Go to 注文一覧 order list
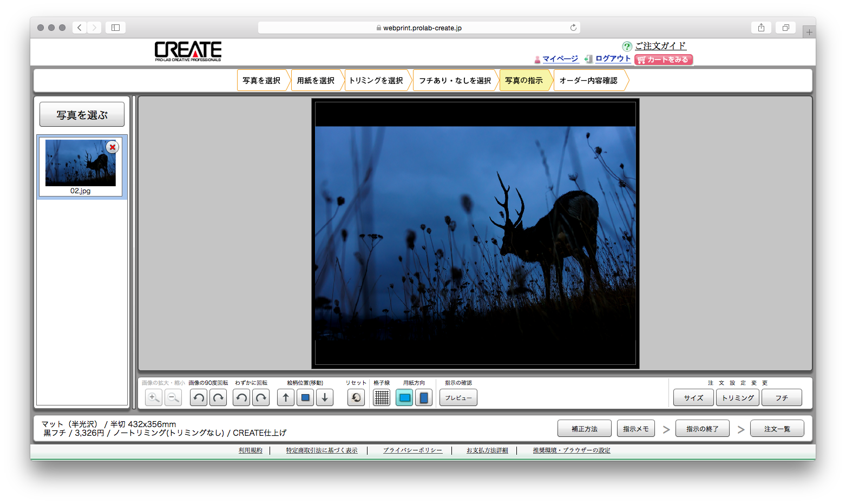 click(777, 429)
